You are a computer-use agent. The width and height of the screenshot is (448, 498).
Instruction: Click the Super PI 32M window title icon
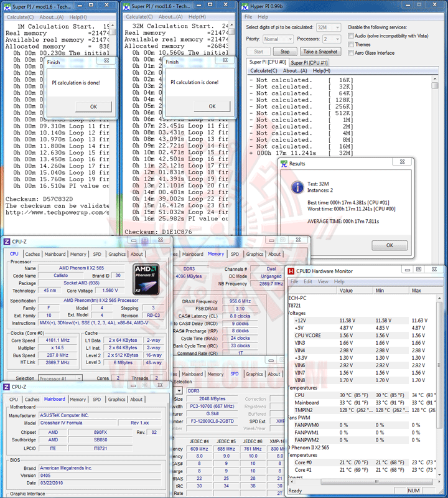coord(126,6)
